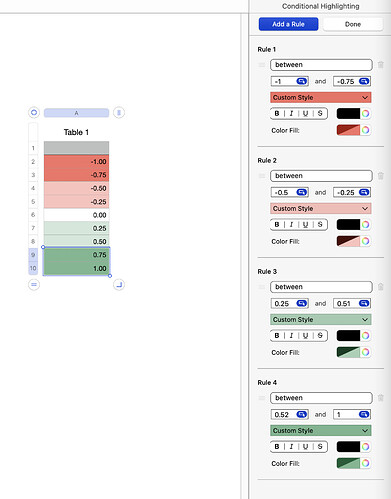
Task: Select the table cell containing 0.00
Action: (76, 215)
